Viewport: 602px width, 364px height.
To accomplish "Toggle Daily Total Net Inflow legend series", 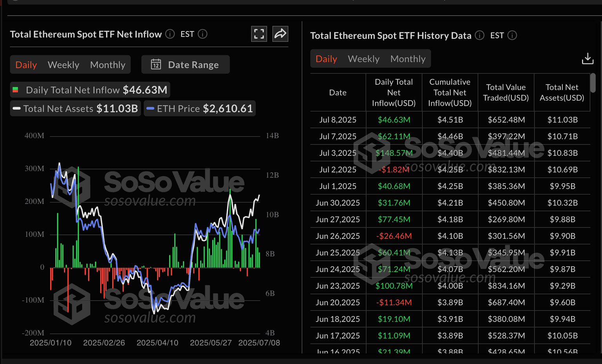I will point(90,90).
